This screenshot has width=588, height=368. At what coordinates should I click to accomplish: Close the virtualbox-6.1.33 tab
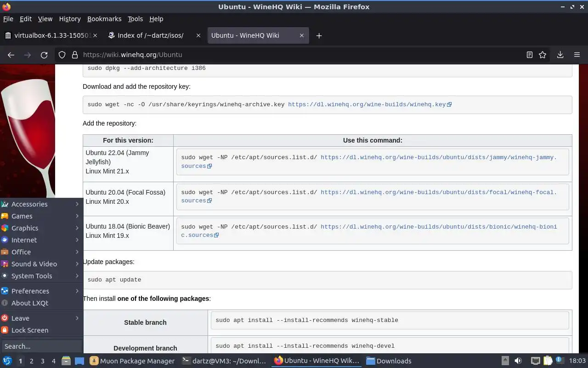[x=95, y=35]
